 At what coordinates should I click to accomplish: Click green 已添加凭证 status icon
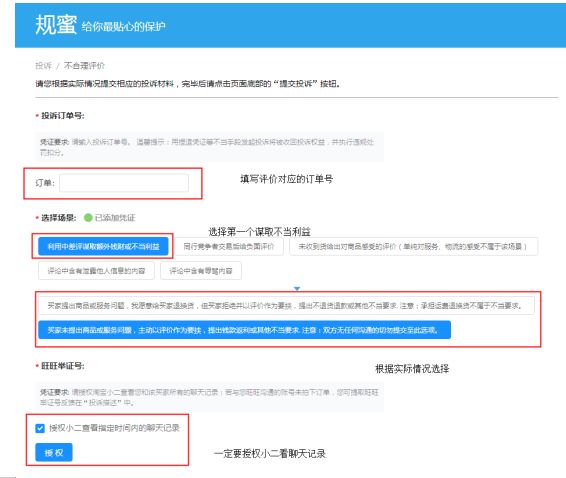tap(88, 218)
